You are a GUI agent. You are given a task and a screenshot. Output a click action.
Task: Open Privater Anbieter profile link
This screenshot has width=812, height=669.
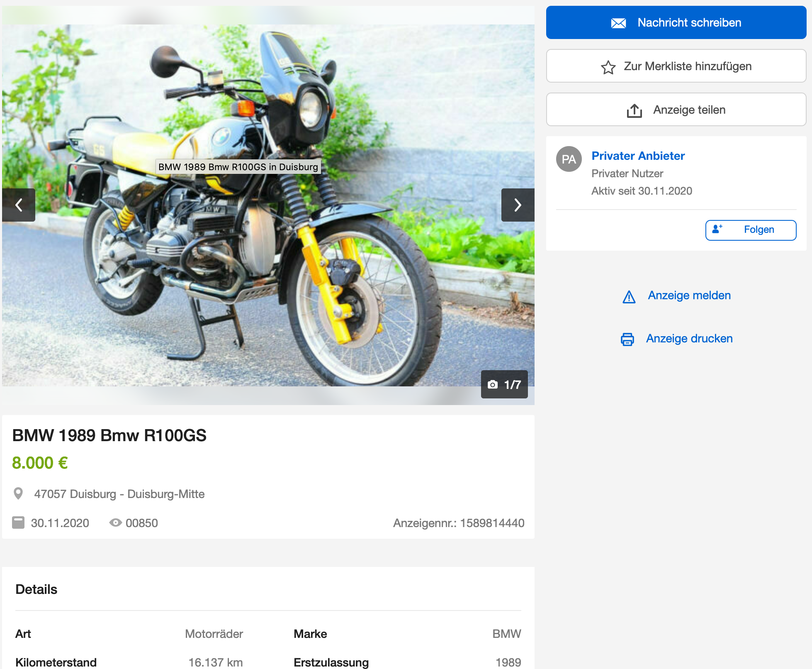tap(637, 156)
